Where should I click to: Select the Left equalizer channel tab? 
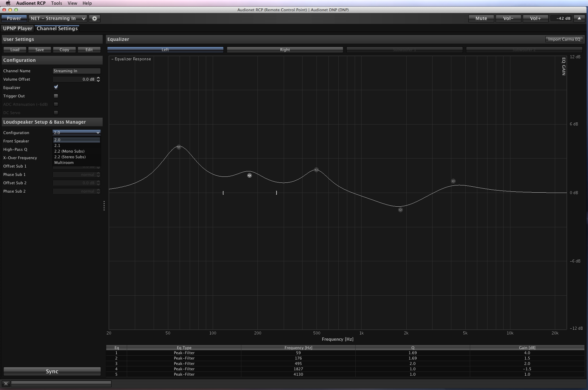165,50
